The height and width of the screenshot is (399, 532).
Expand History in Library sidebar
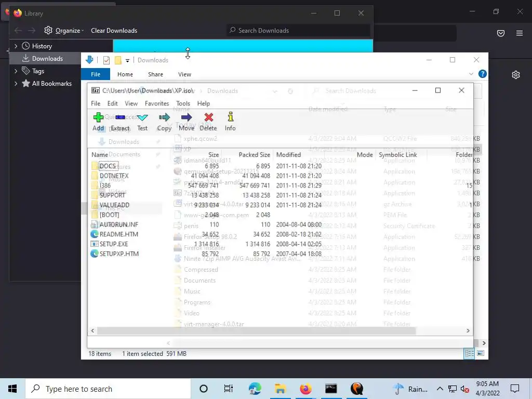[16, 46]
